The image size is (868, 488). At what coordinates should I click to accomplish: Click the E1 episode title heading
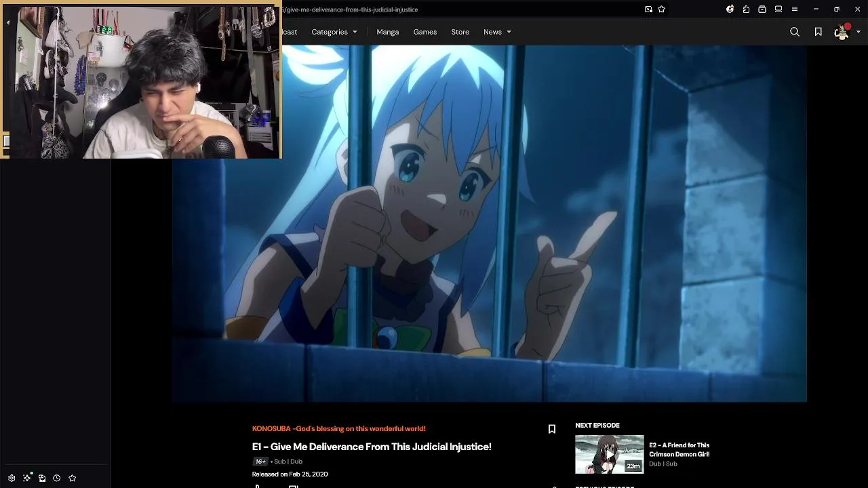[372, 447]
